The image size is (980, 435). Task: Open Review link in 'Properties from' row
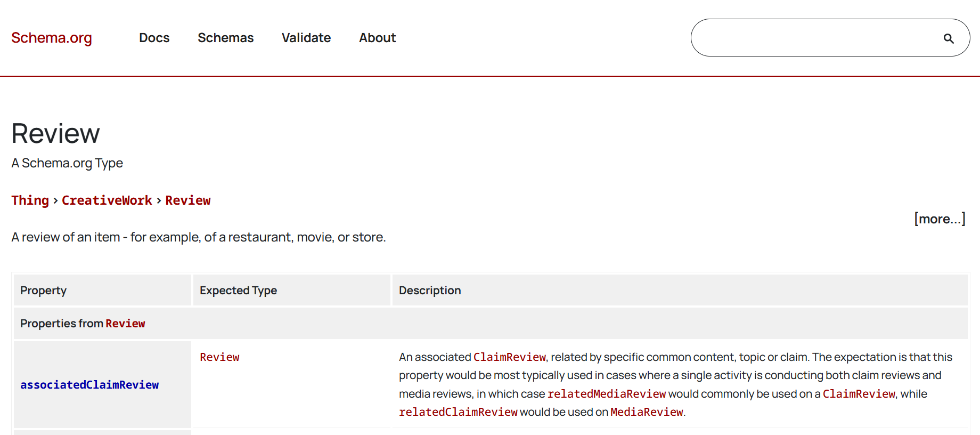125,324
